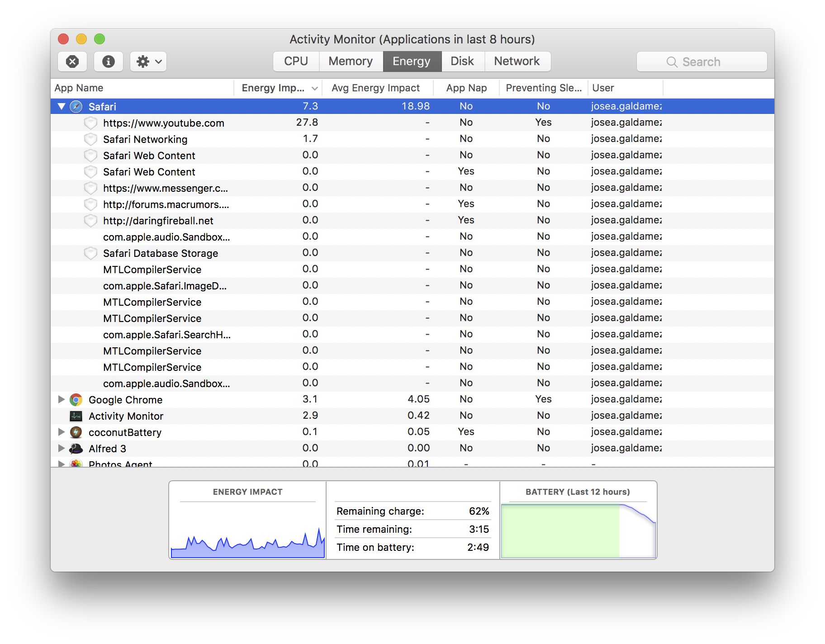The height and width of the screenshot is (644, 825).
Task: Open the gear action menu
Action: [148, 62]
